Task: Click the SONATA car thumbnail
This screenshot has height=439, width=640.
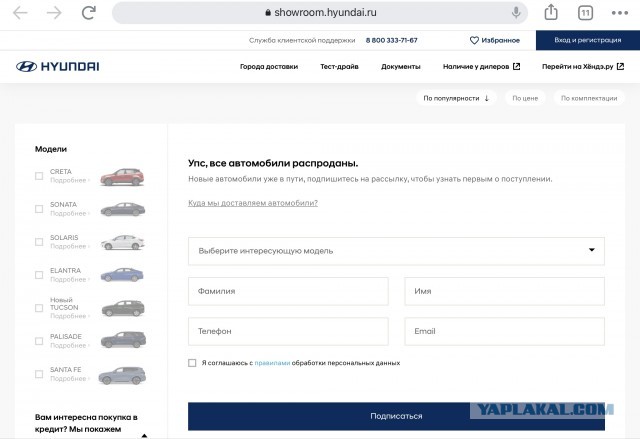Action: [x=122, y=209]
